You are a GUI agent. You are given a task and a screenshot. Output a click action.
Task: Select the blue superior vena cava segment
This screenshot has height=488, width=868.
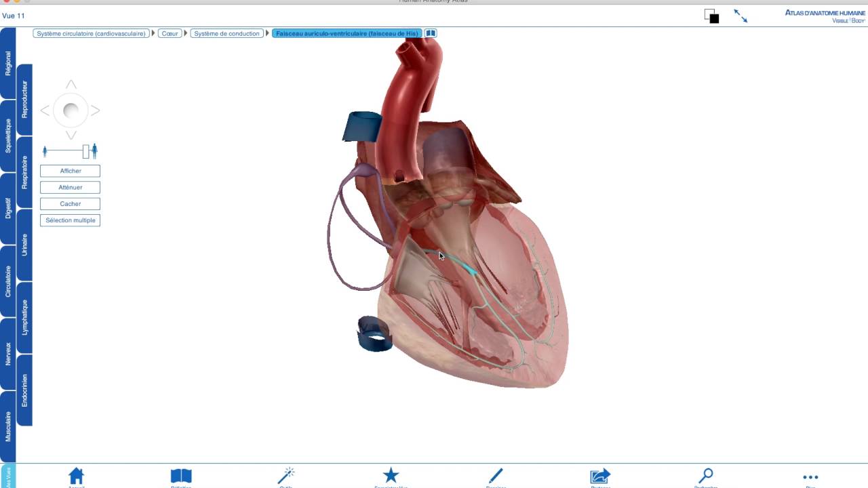361,127
